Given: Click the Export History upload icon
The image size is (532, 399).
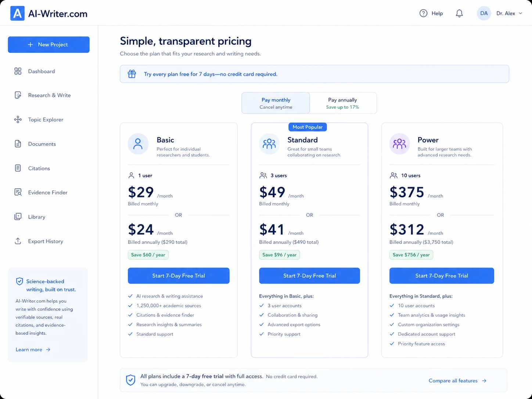Looking at the screenshot, I should point(18,241).
